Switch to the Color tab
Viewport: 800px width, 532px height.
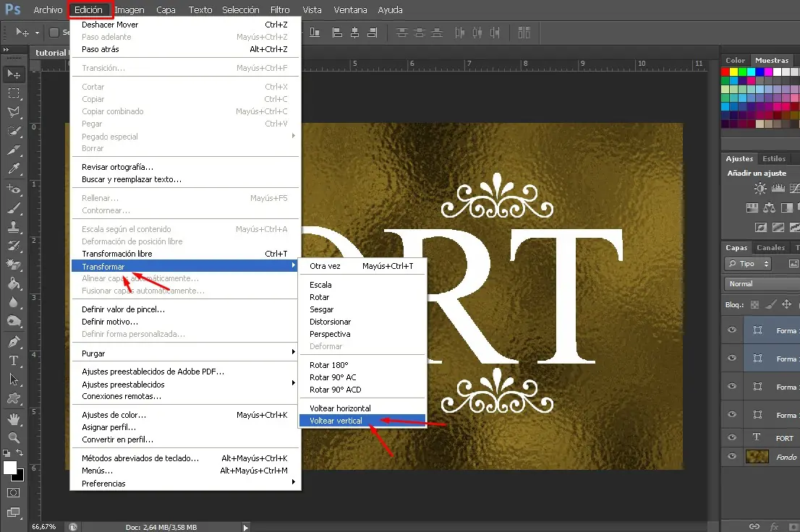point(735,60)
